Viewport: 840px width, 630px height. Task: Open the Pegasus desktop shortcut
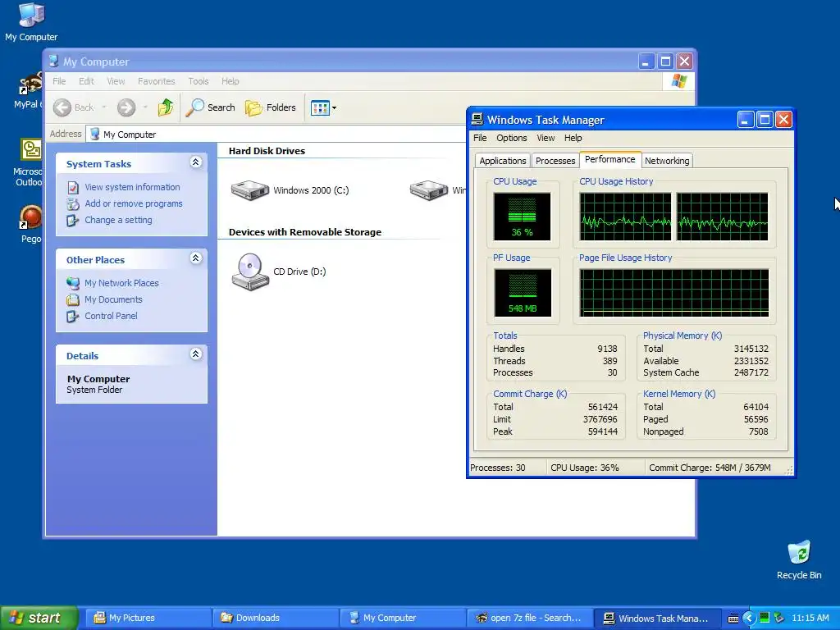pyautogui.click(x=30, y=223)
